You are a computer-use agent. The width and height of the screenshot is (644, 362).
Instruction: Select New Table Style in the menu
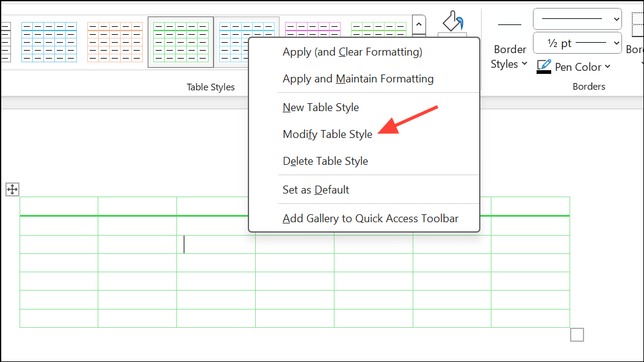click(320, 107)
